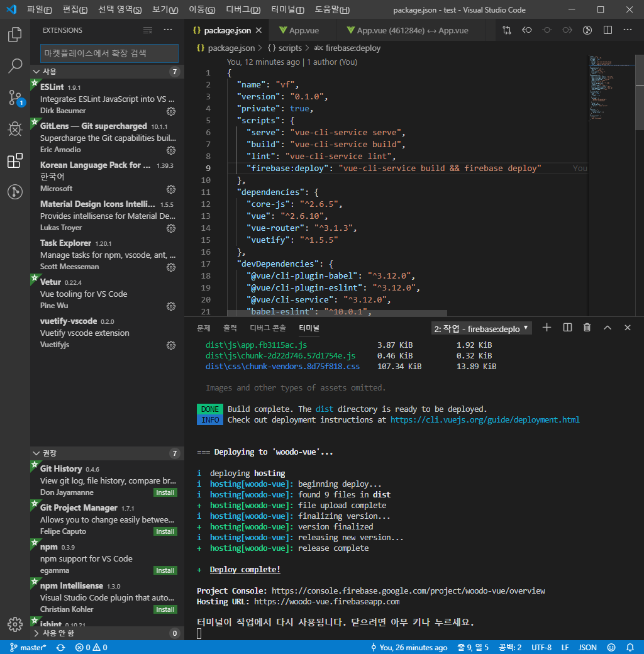Open the 터미널(T) menu

point(288,9)
